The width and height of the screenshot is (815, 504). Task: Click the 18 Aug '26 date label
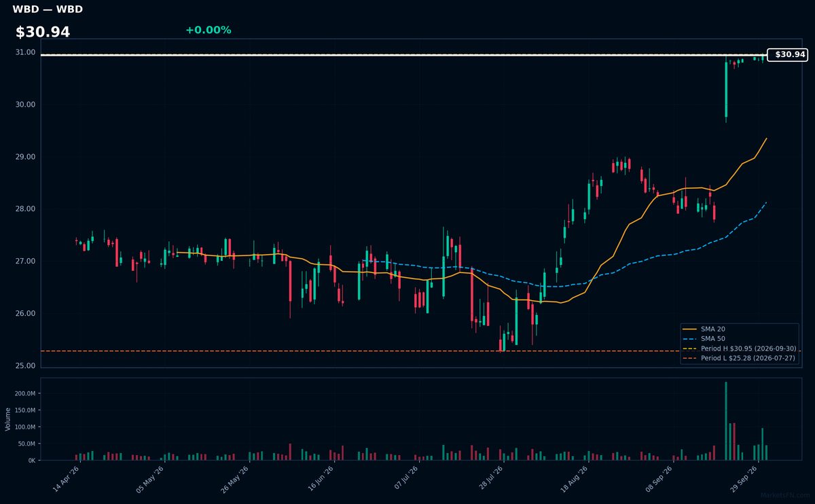pyautogui.click(x=574, y=480)
